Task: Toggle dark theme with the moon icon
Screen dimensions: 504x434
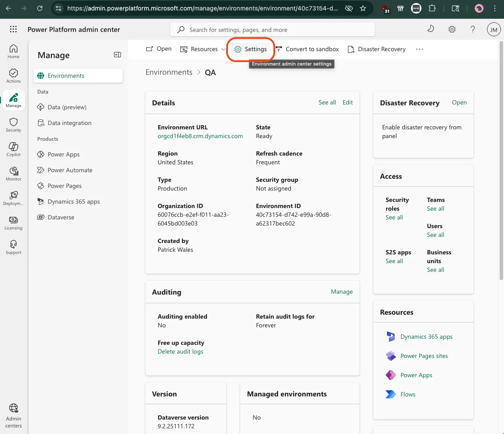Action: (x=431, y=29)
